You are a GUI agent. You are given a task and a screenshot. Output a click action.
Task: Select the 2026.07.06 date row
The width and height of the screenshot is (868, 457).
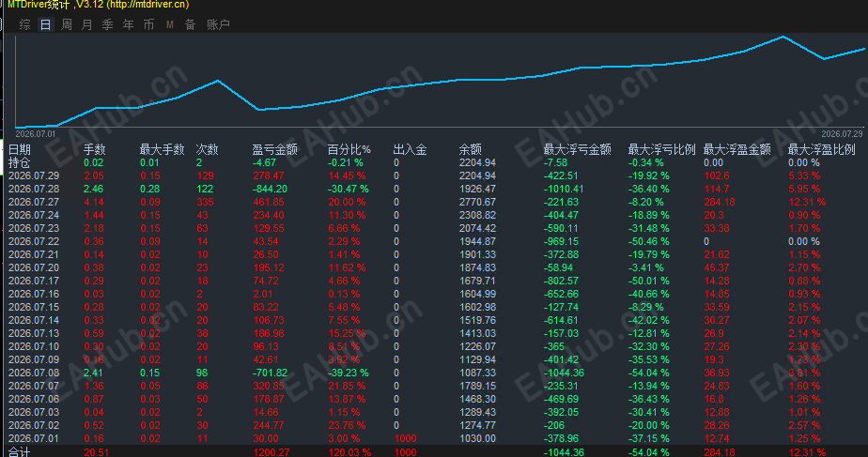[34, 399]
